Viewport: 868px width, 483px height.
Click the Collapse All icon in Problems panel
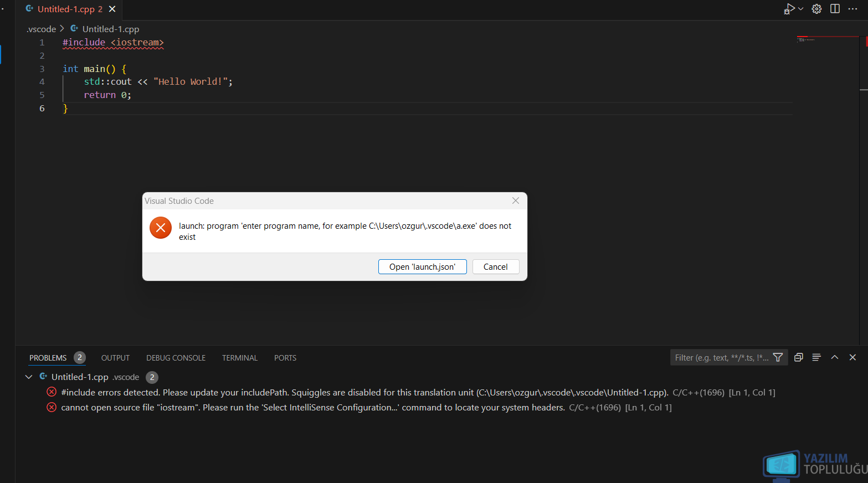pyautogui.click(x=799, y=358)
